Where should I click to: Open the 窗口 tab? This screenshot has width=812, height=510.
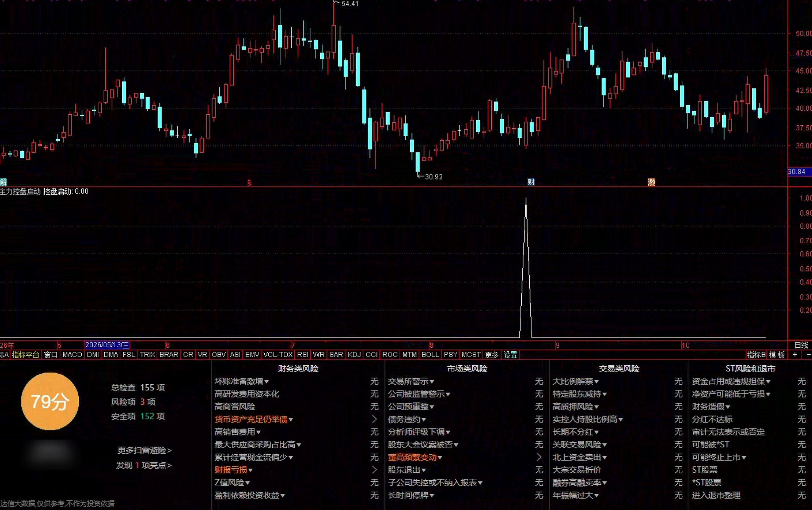(51, 355)
